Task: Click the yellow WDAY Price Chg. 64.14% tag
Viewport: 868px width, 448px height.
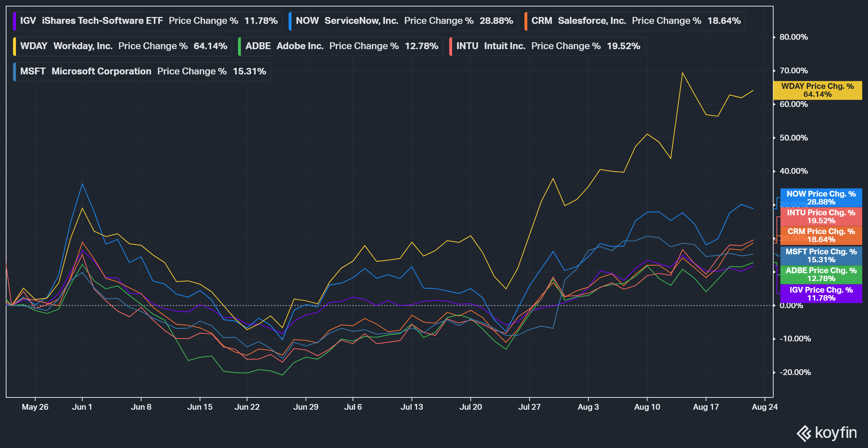Action: (x=817, y=90)
